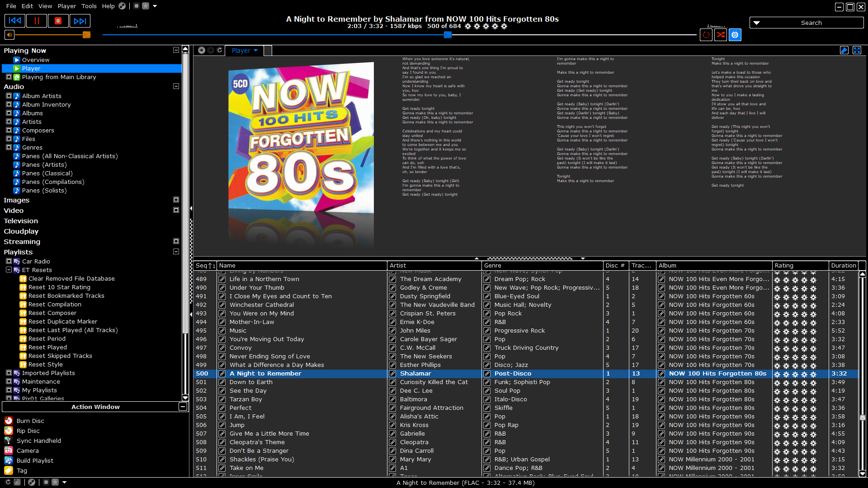The image size is (868, 488).
Task: Stop playback with the red stop button
Action: pyautogui.click(x=58, y=21)
